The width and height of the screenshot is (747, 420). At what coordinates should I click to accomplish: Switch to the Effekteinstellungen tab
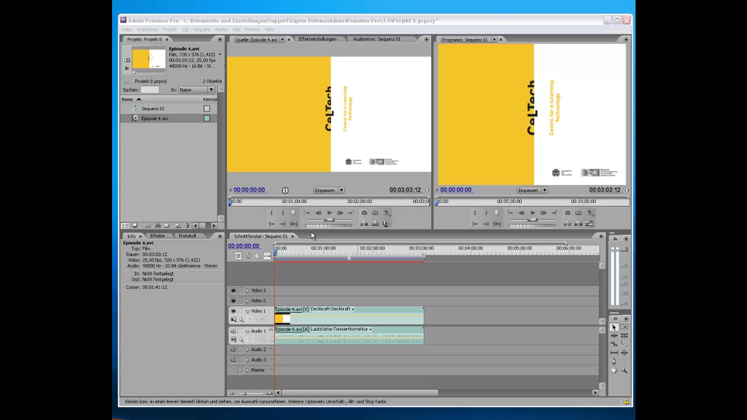(x=317, y=39)
